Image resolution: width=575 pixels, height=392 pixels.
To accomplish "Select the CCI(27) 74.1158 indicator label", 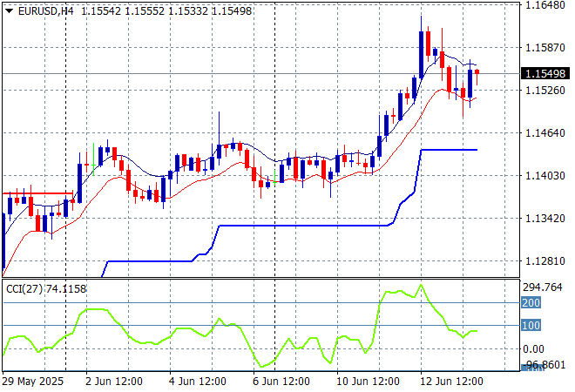I will click(46, 289).
